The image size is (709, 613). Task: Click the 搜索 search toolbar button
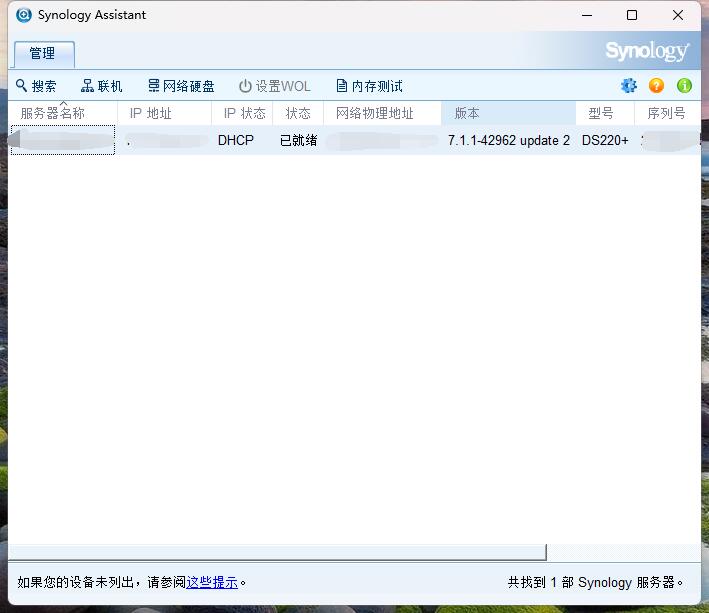pos(36,86)
